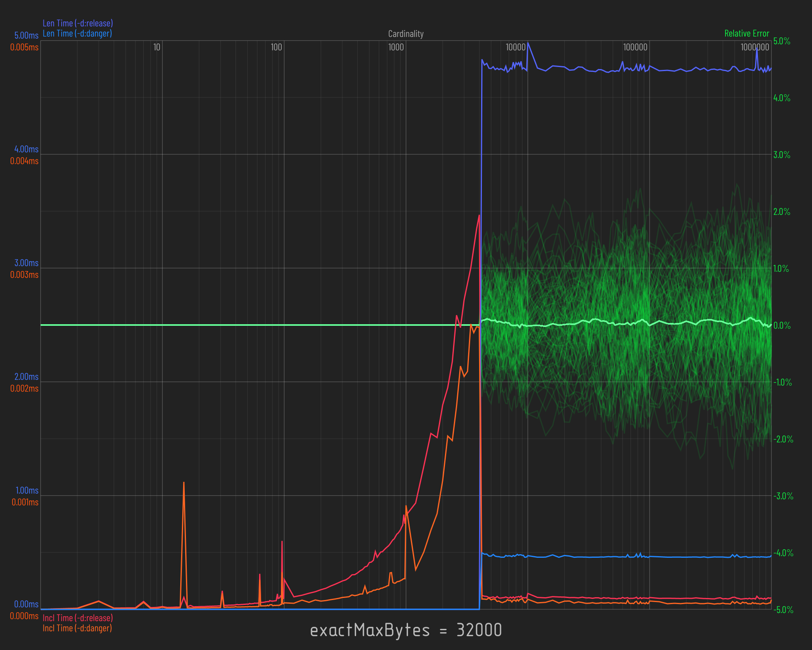Image resolution: width=812 pixels, height=650 pixels.
Task: Click the 1000000 cardinality tick label
Action: click(x=754, y=47)
